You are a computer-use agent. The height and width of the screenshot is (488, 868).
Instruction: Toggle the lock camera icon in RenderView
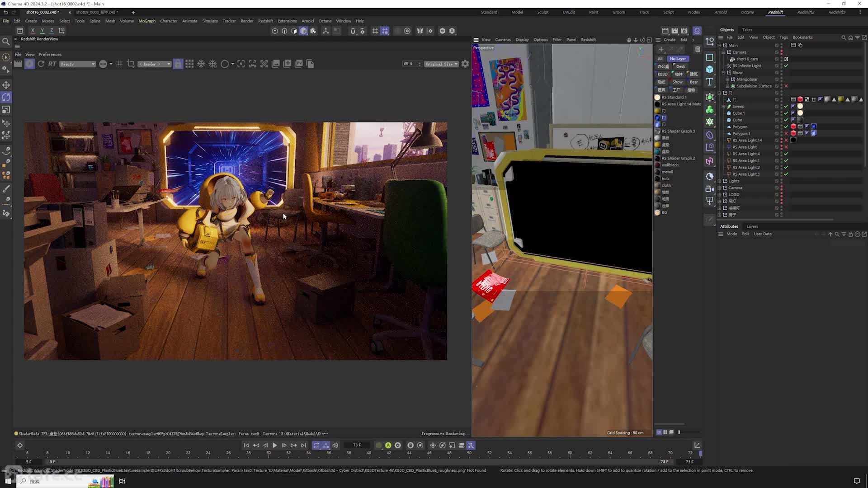[x=178, y=64]
